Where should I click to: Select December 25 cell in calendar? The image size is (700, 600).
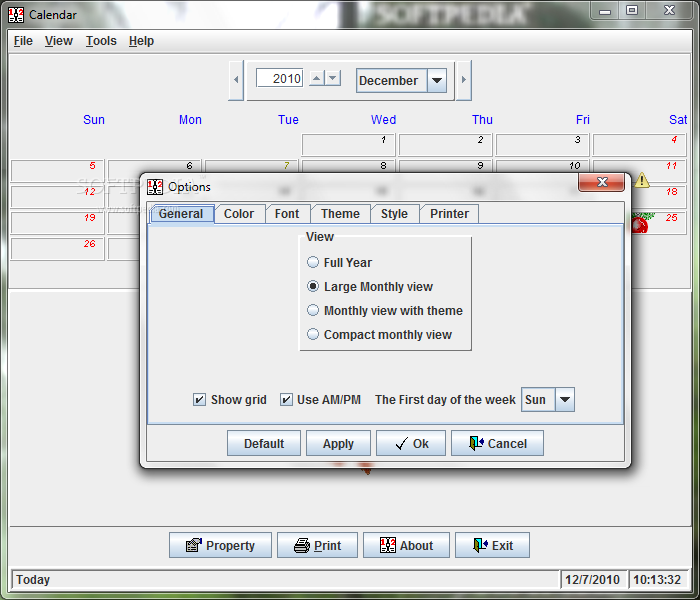coord(660,223)
